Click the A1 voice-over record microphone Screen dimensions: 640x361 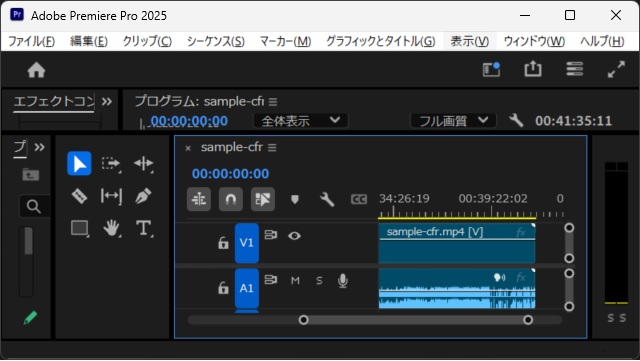tap(343, 281)
